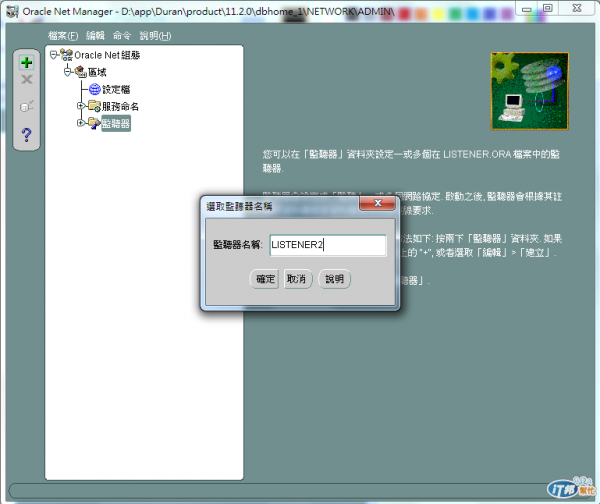Click the test connection icon in sidebar
The image size is (600, 504).
pyautogui.click(x=26, y=106)
